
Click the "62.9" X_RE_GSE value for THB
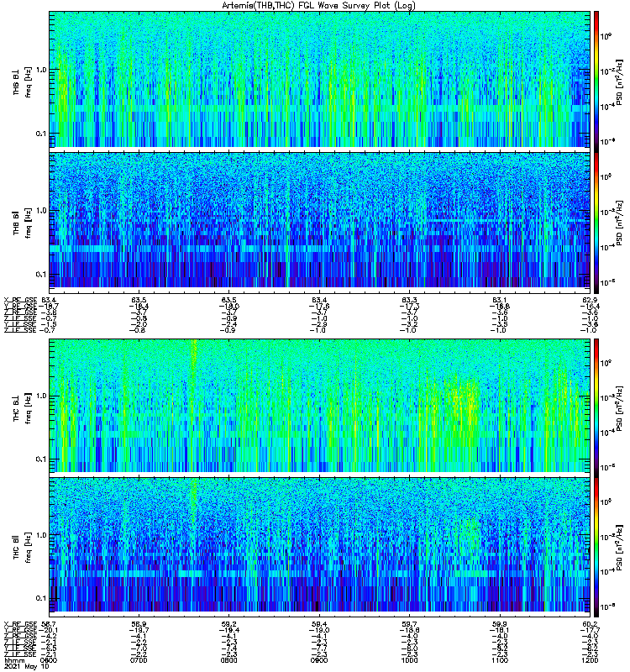[590, 300]
